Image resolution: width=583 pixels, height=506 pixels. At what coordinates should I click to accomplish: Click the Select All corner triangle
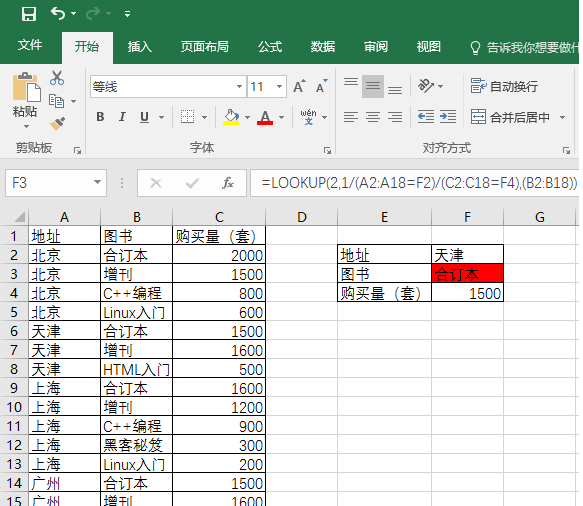19,217
